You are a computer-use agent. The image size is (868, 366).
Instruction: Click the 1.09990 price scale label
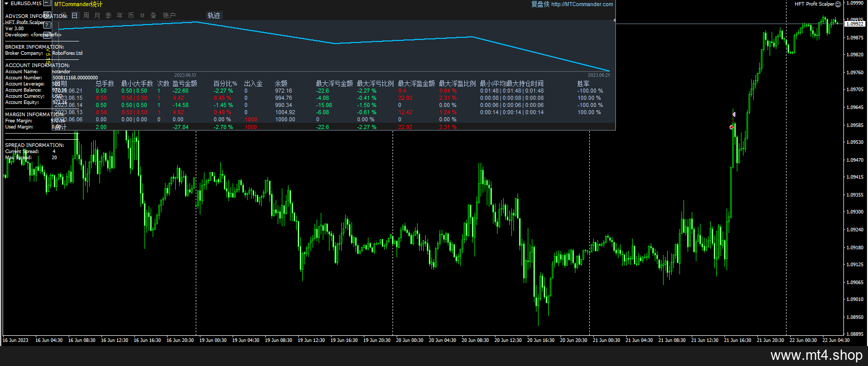click(x=855, y=3)
